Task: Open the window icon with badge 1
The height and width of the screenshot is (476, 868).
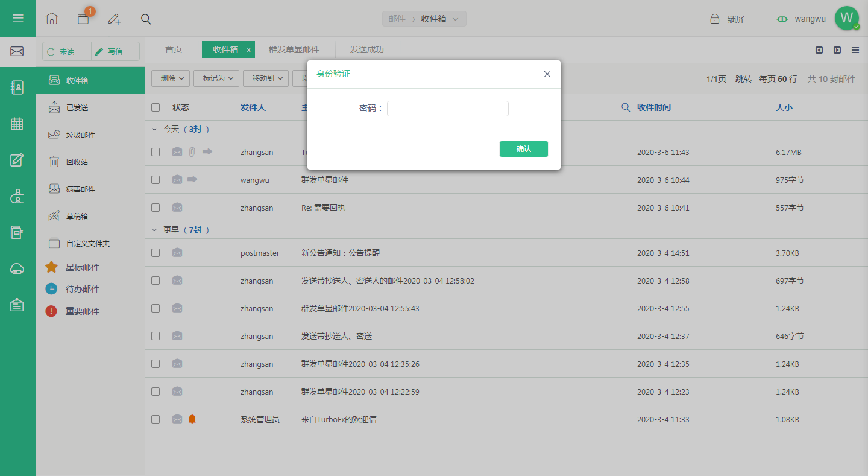Action: (83, 19)
